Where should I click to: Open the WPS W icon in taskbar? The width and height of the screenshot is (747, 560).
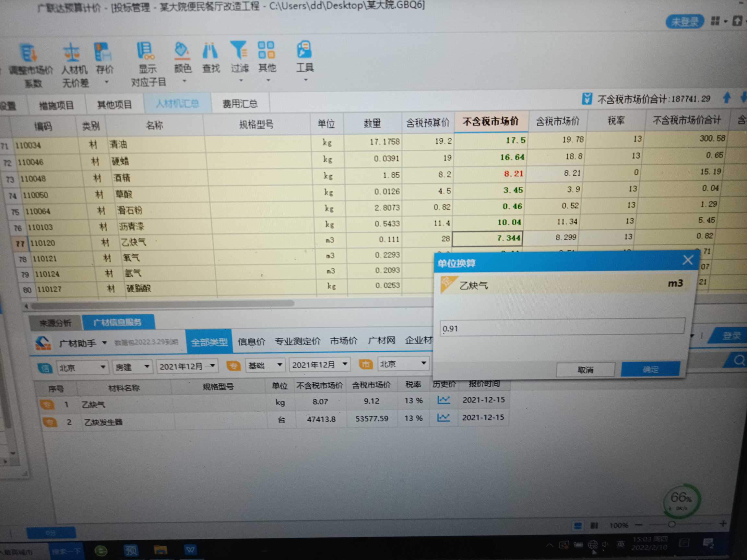190,550
